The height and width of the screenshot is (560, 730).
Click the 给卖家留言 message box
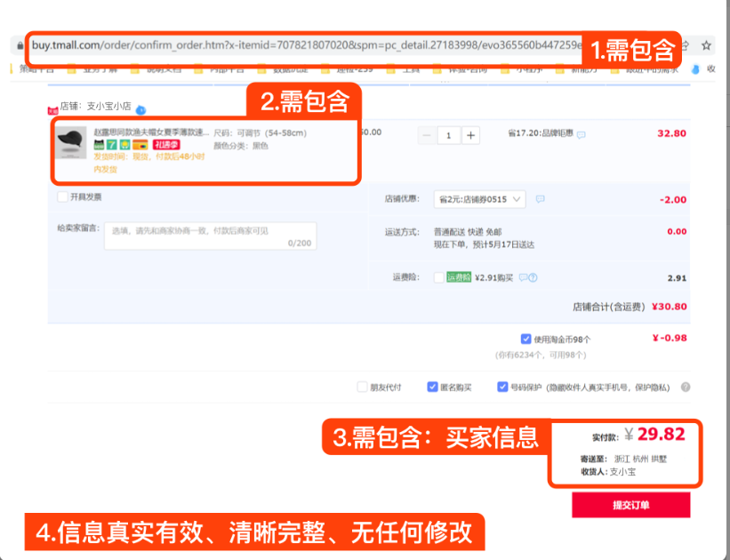point(211,236)
